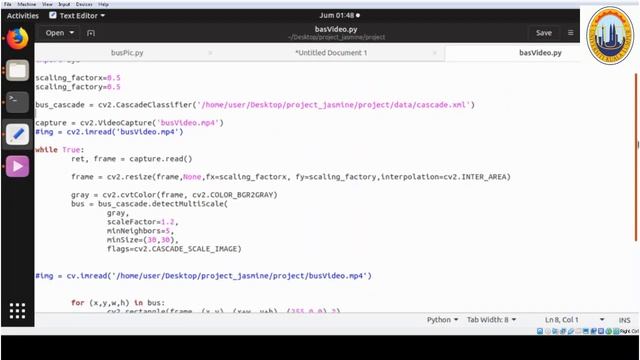Open the hamburger menu next to Save
The width and height of the screenshot is (640, 360).
[x=571, y=33]
